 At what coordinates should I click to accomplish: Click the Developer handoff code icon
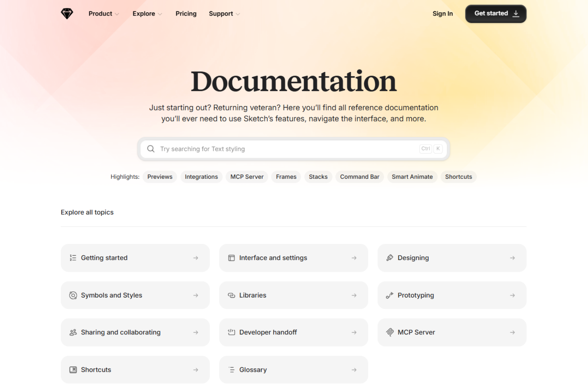[x=231, y=332]
